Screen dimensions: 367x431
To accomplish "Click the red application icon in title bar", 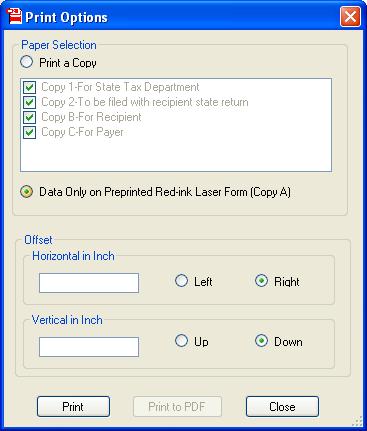I will pos(14,16).
